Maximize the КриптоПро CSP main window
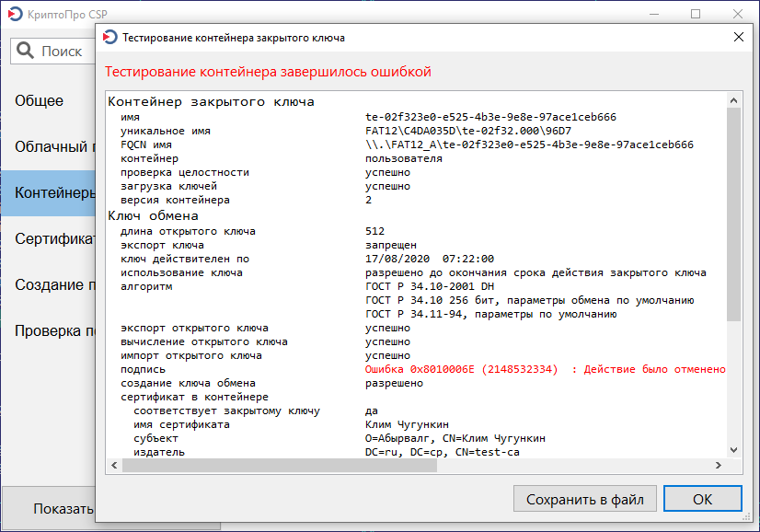Viewport: 760px width, 532px height. point(696,14)
